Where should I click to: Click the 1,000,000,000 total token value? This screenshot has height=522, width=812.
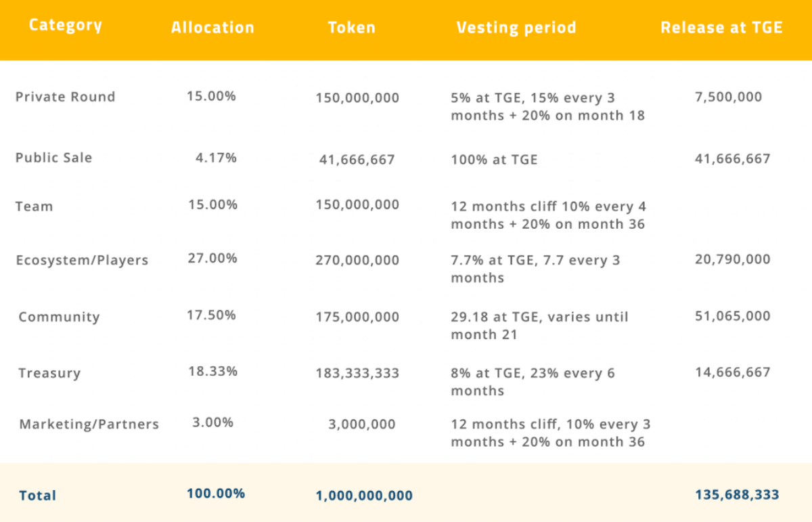coord(364,496)
